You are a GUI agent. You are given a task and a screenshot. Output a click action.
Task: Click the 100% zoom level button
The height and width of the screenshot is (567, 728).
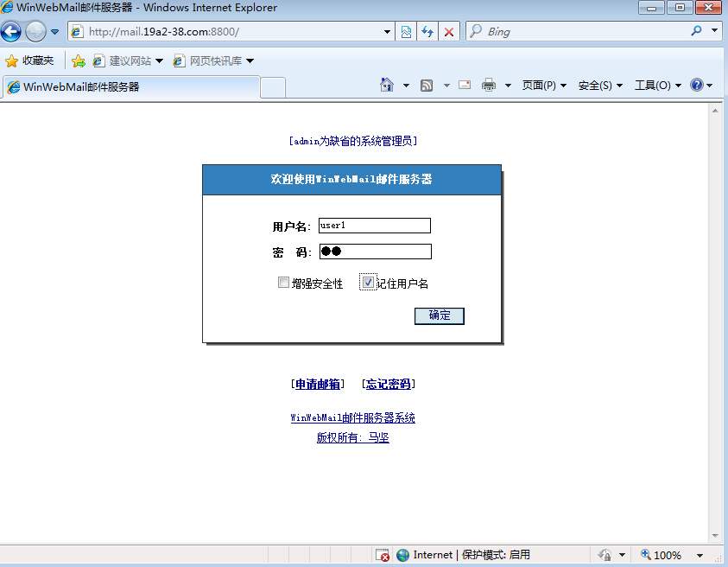click(x=662, y=555)
